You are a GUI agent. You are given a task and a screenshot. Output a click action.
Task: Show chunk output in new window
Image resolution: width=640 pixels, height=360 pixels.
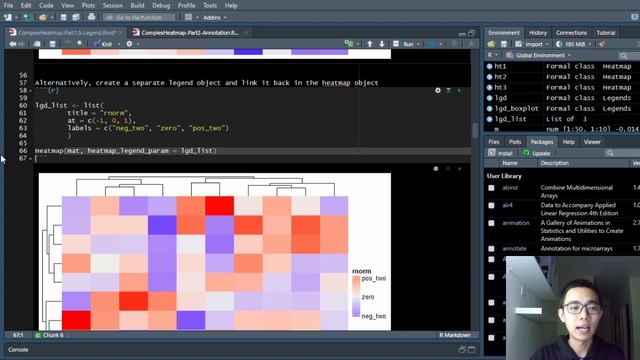tap(436, 169)
